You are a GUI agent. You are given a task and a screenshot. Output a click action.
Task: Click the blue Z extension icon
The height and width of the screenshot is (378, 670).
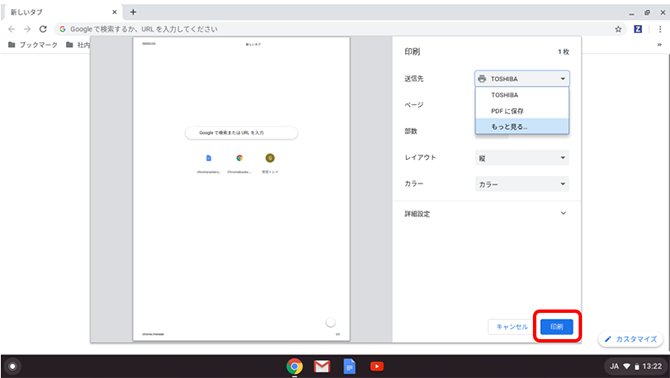click(638, 29)
